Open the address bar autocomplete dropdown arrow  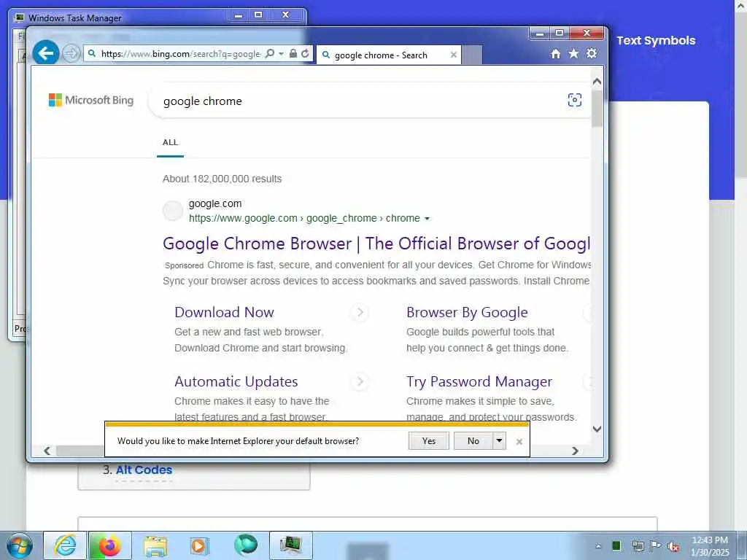click(281, 54)
